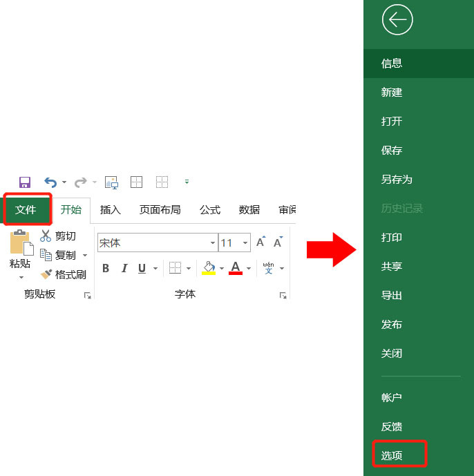This screenshot has width=474, height=476.
Task: Click Decrease Font Size icon
Action: pos(278,242)
